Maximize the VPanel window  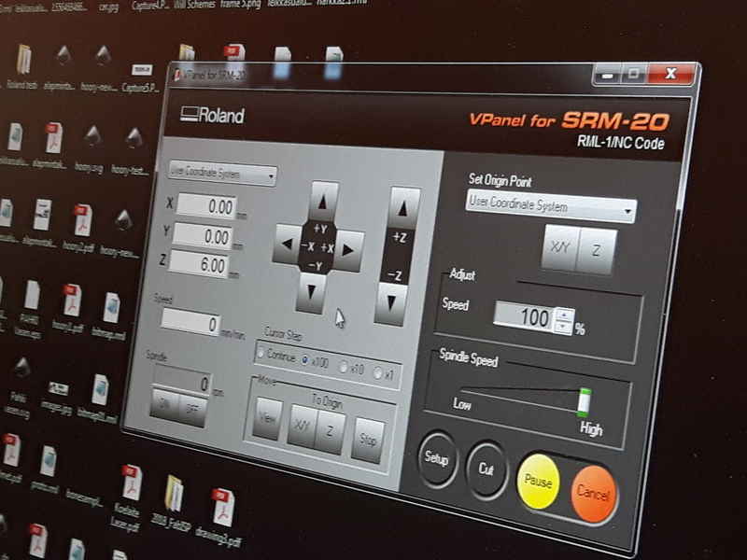(x=633, y=74)
